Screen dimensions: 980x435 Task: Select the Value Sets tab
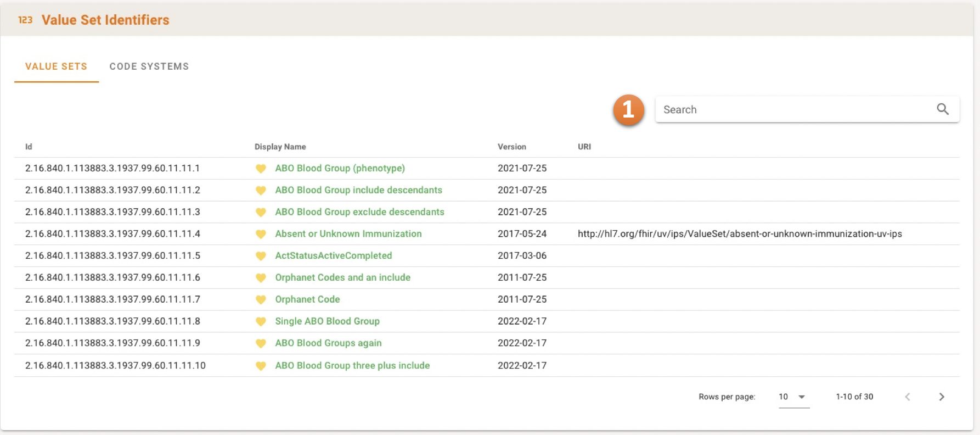56,66
